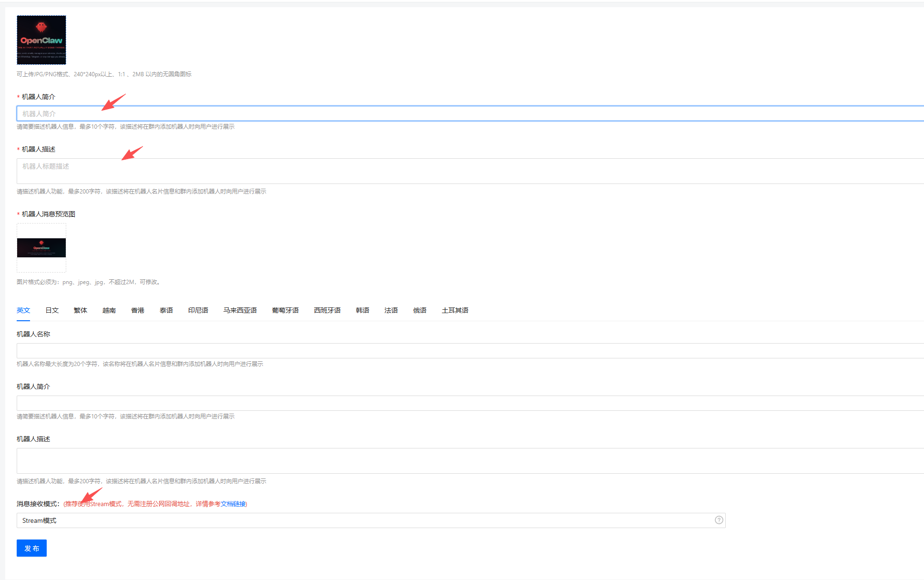The width and height of the screenshot is (924, 580).
Task: Click the robot message preview image
Action: (x=41, y=248)
